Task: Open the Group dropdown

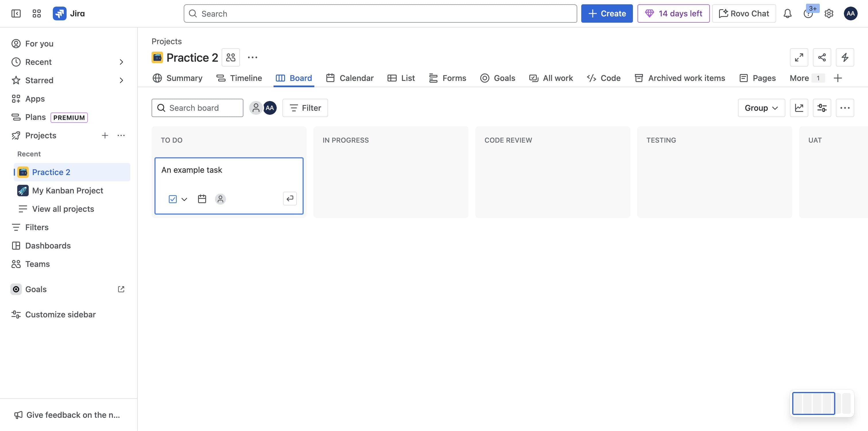Action: click(x=761, y=108)
